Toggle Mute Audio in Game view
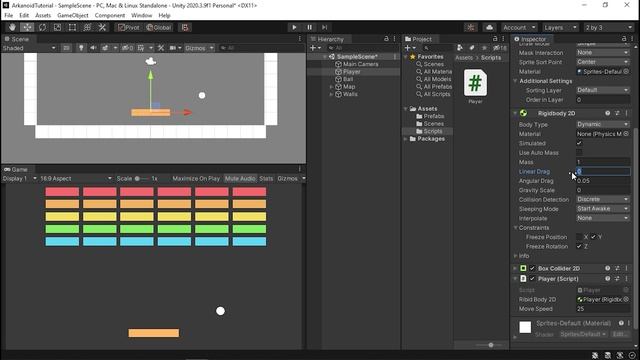The height and width of the screenshot is (360, 640). pyautogui.click(x=240, y=178)
